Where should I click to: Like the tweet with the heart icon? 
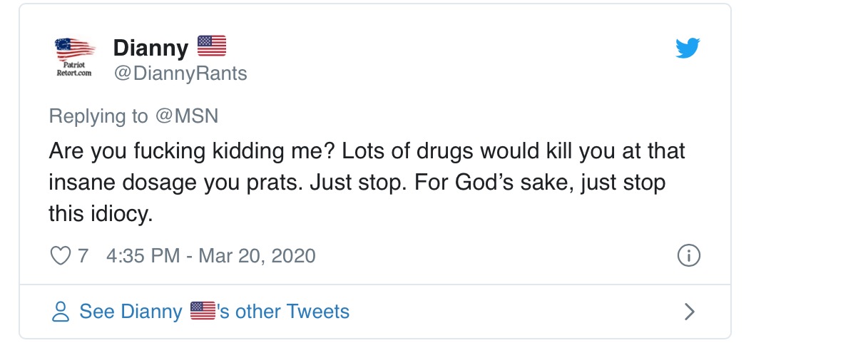[61, 255]
